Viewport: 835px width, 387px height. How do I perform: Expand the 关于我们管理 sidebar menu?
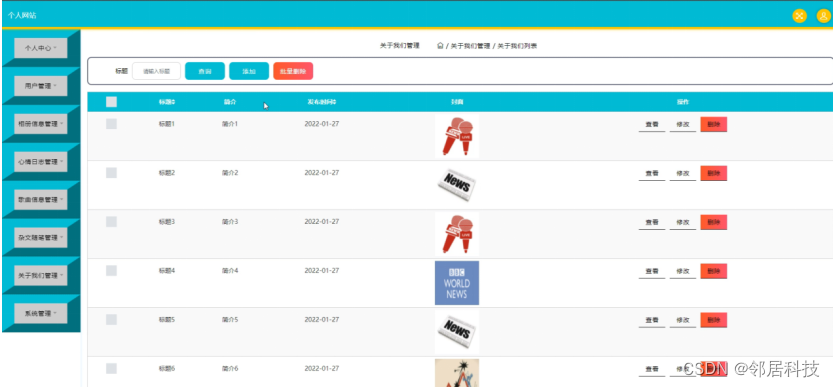tap(40, 275)
